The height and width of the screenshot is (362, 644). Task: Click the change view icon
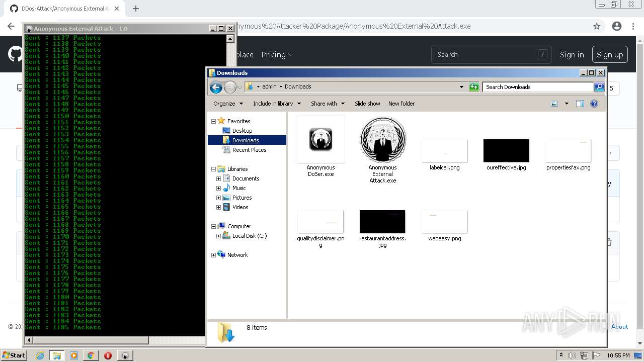[554, 104]
